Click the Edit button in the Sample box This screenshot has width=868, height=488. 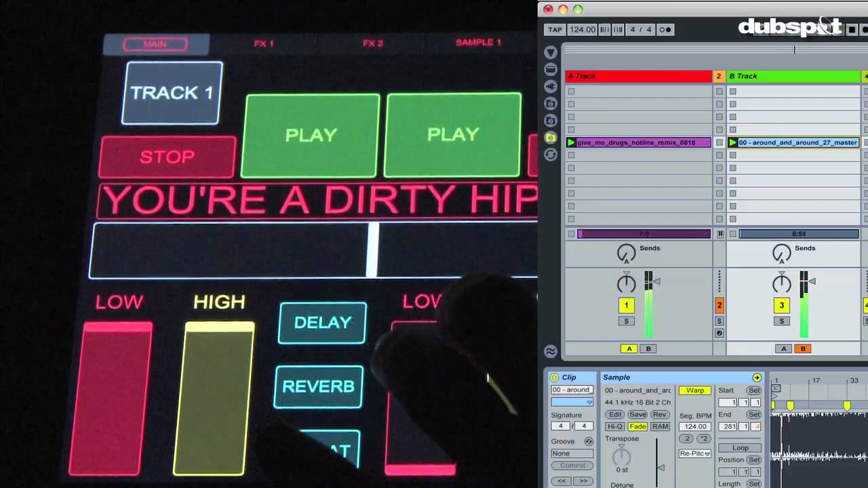click(x=614, y=414)
